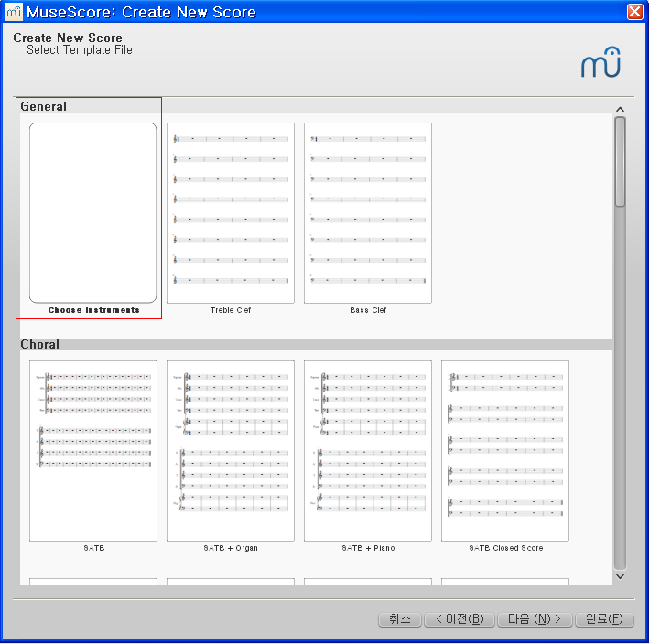Click the scrollbar down arrow
649x644 pixels.
coord(620,576)
